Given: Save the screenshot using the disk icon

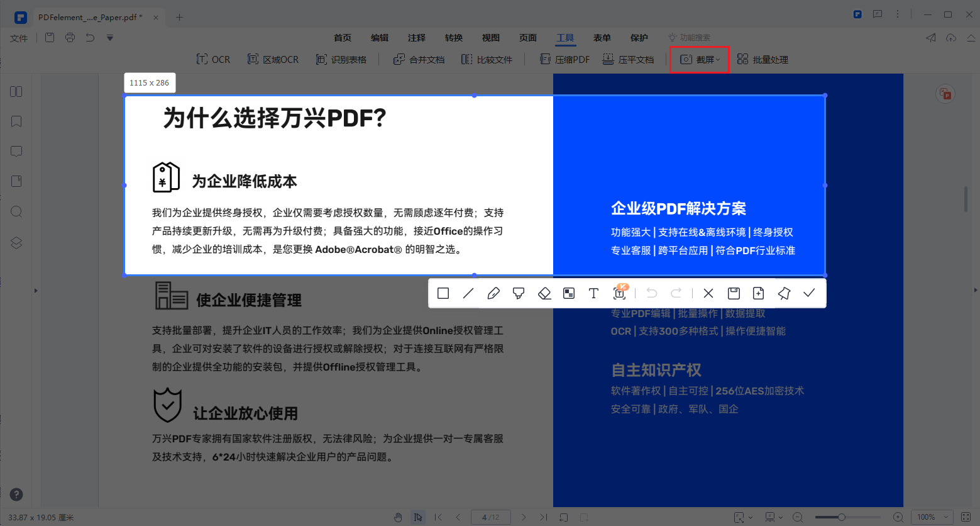Looking at the screenshot, I should click(x=733, y=293).
